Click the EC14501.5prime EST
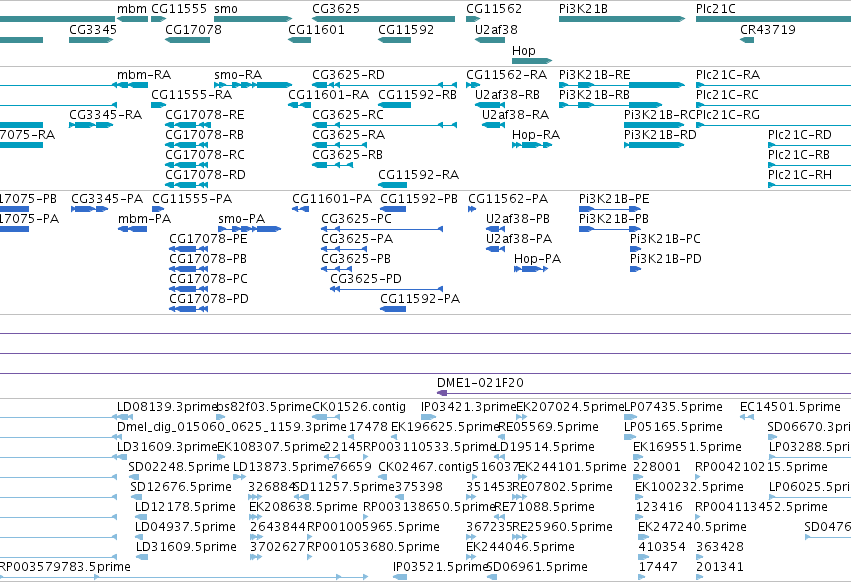The width and height of the screenshot is (851, 582). point(747,417)
